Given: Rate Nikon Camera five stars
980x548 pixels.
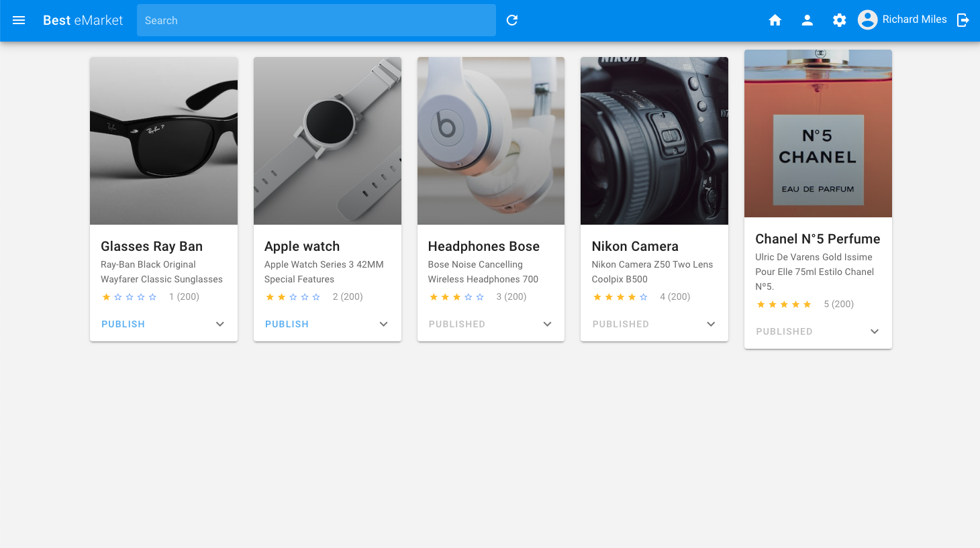Looking at the screenshot, I should click(x=644, y=296).
